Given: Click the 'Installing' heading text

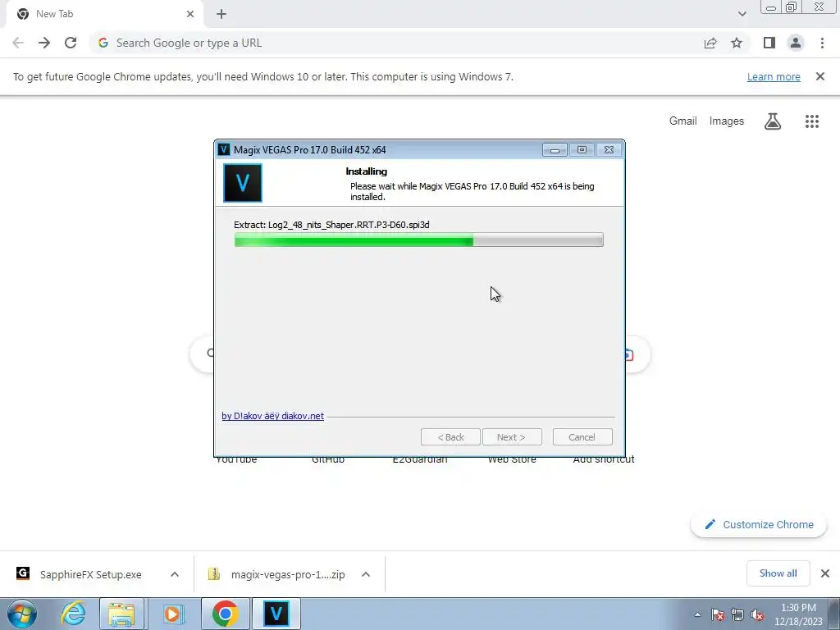Looking at the screenshot, I should [x=367, y=171].
